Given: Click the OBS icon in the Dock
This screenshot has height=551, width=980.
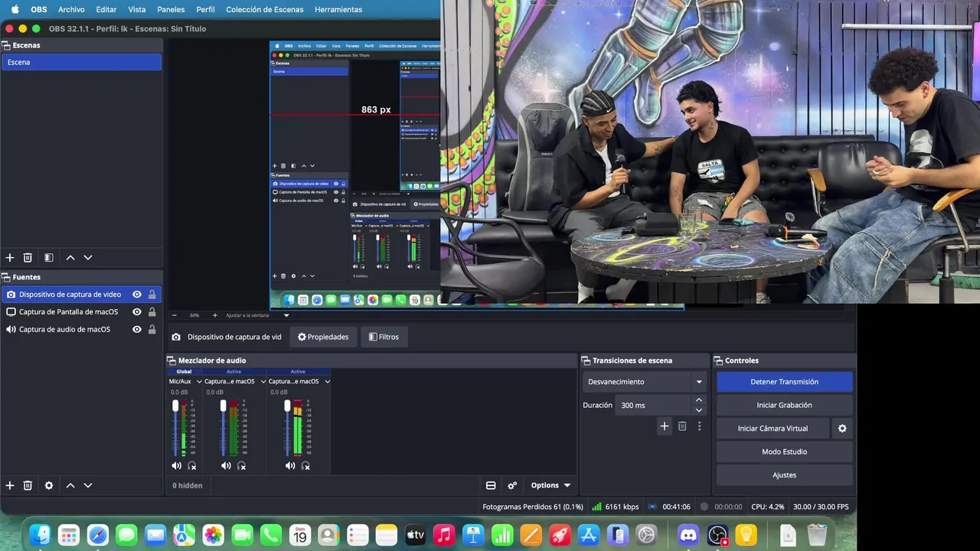Looking at the screenshot, I should click(717, 535).
